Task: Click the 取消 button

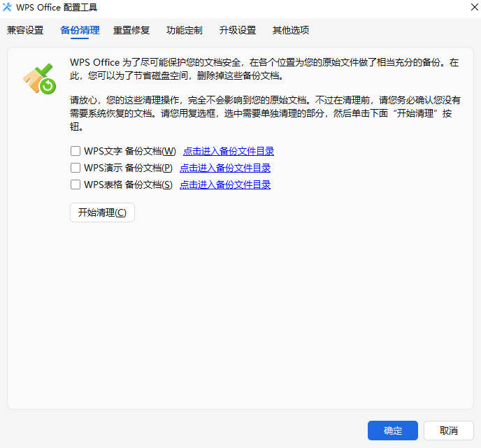Action: (x=449, y=431)
